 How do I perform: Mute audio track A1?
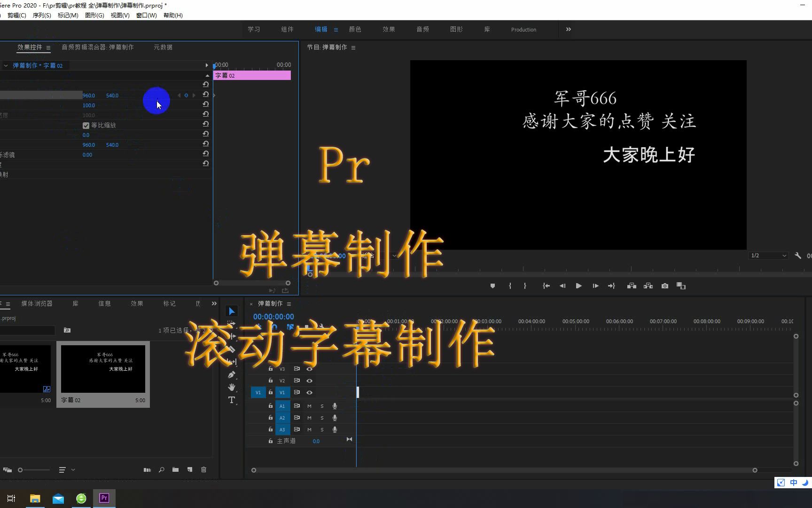tap(309, 406)
